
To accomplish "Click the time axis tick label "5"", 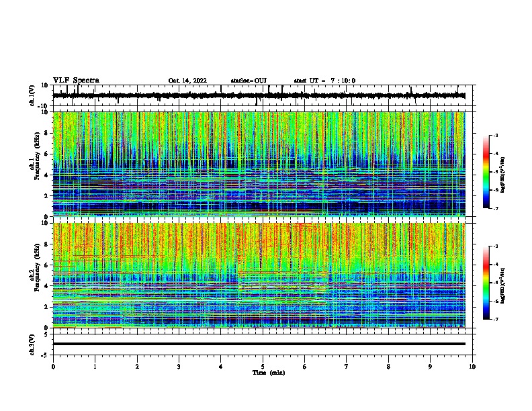I will (x=263, y=367).
